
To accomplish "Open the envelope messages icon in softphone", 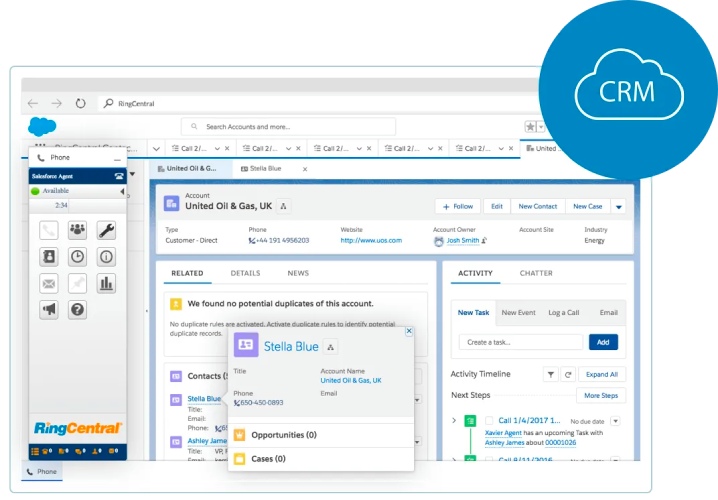I will coord(49,283).
